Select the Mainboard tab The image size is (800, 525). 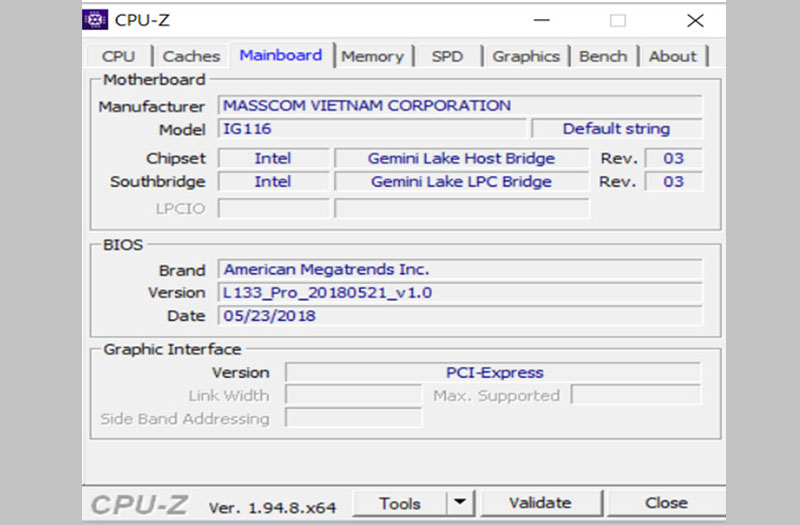click(281, 55)
